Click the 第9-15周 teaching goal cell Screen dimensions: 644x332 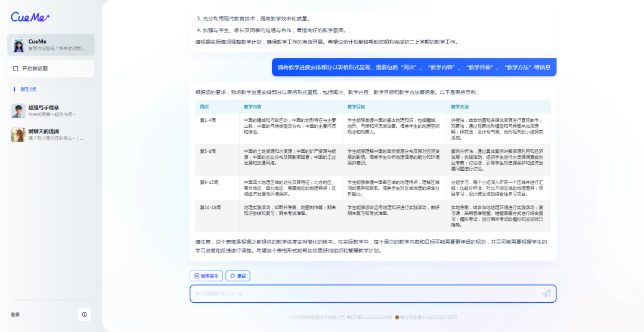tap(395, 188)
